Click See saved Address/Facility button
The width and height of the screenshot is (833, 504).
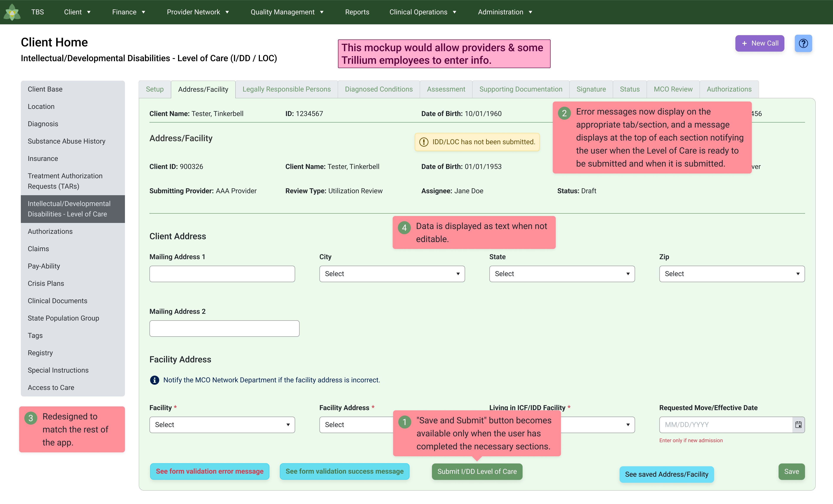[666, 474]
